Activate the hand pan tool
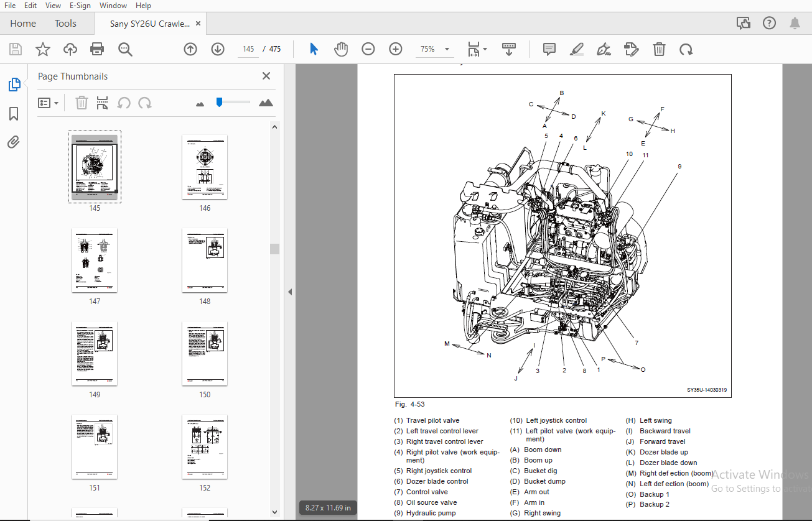812x521 pixels. pyautogui.click(x=341, y=49)
